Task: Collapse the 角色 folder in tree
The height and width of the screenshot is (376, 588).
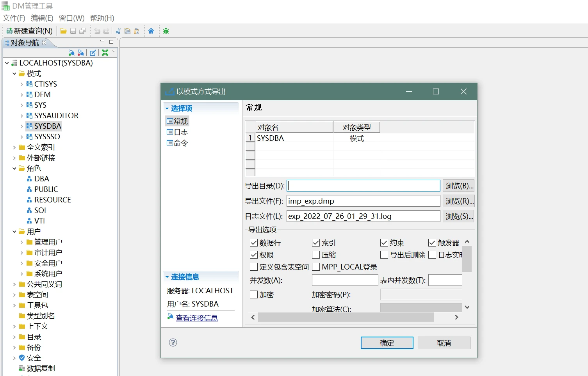Action: (x=14, y=168)
